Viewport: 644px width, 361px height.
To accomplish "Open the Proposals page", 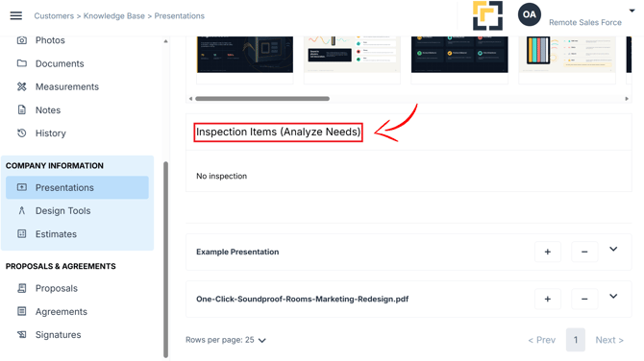I will point(57,288).
